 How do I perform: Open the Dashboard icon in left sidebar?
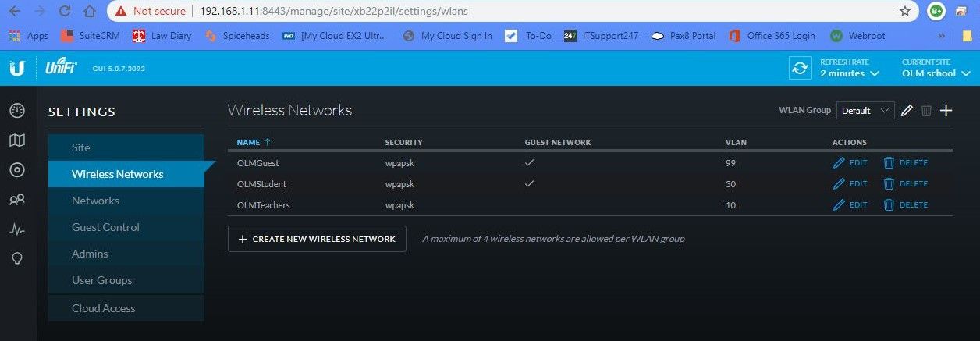17,111
